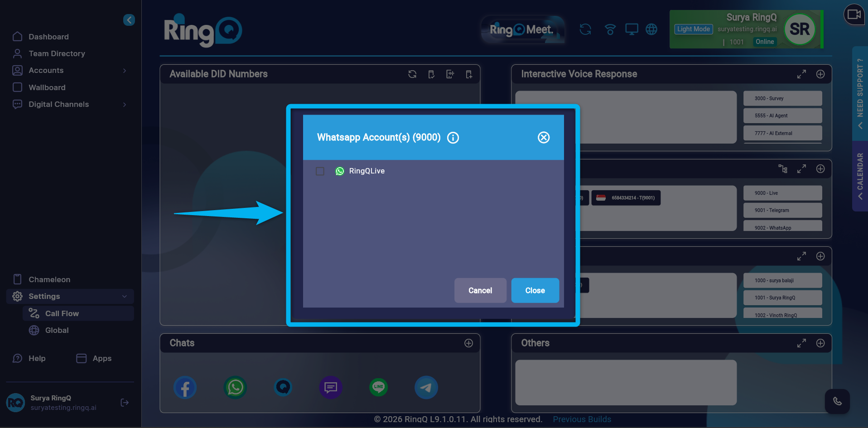Open the Help section
The width and height of the screenshot is (868, 428).
[29, 358]
